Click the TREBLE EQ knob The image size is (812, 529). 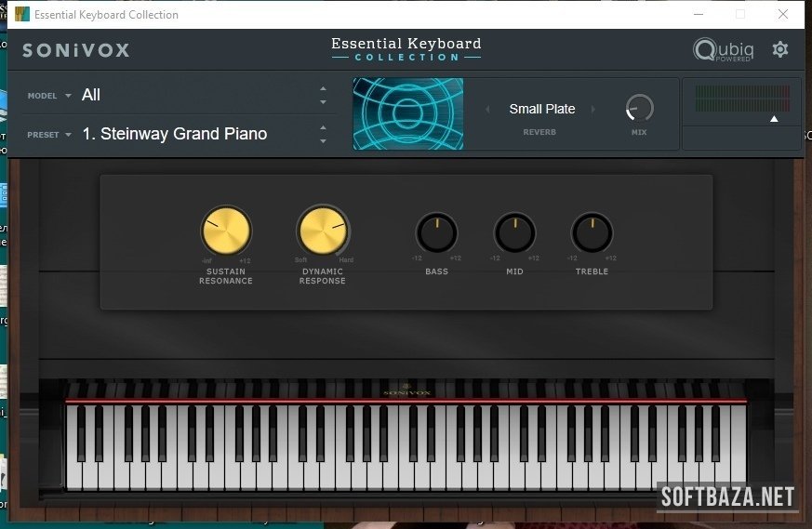point(592,233)
